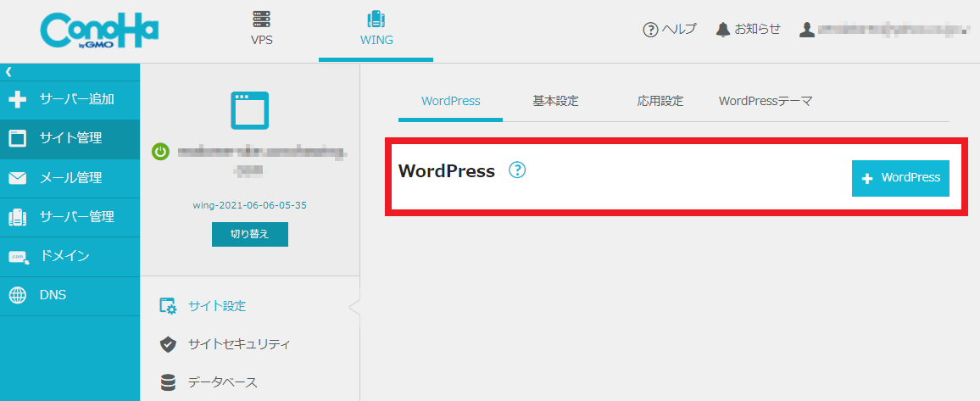Click the help circle next to WordPress heading

tap(517, 170)
